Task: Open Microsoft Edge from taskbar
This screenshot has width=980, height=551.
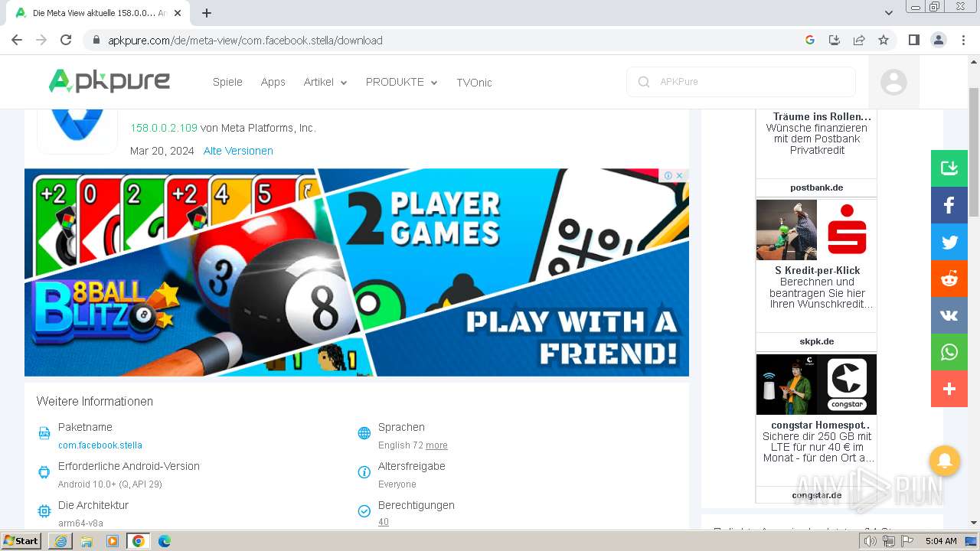Action: coord(164,541)
